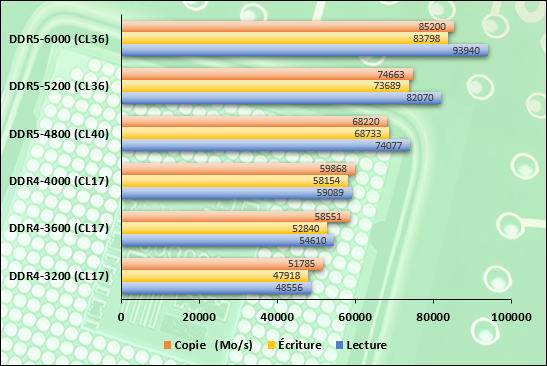547x366 pixels.
Task: Select the "Écriture" legend label
Action: 300,345
